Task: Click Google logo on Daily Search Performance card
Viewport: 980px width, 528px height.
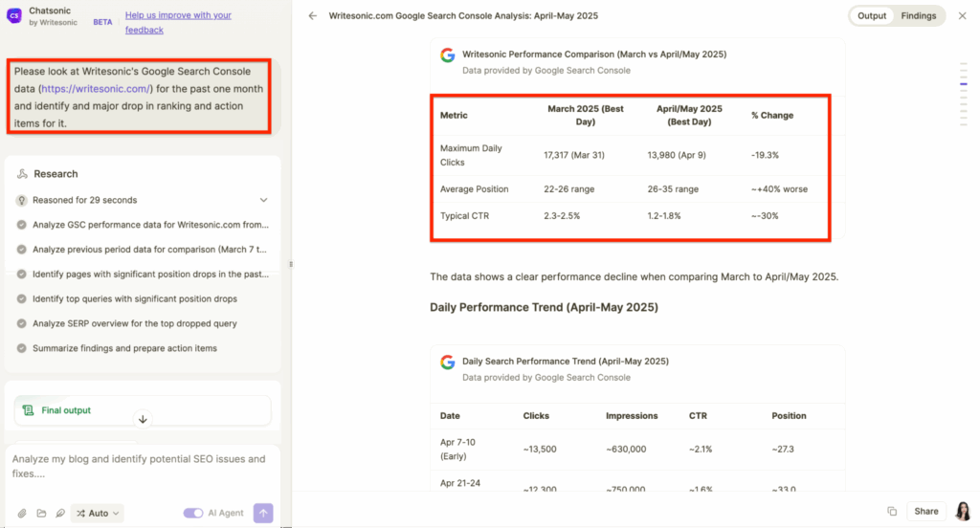Action: [448, 362]
